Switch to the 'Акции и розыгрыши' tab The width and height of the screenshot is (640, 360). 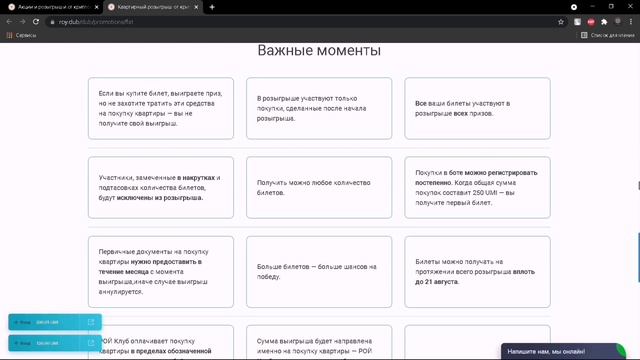coord(53,7)
